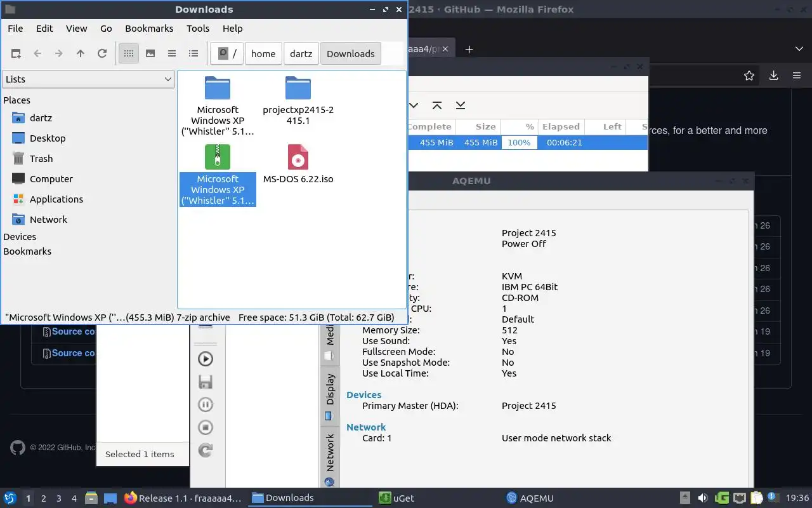This screenshot has width=812, height=508.
Task: Switch to compact view mode
Action: click(x=172, y=54)
